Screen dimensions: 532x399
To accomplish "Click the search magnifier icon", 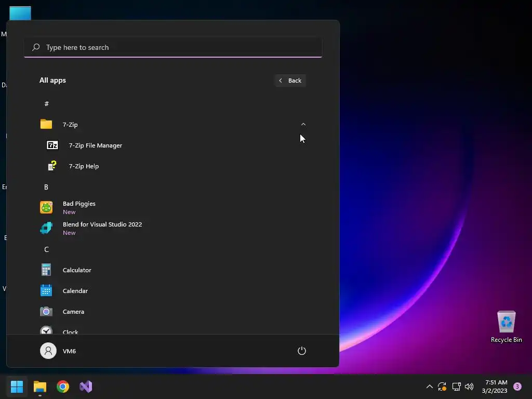I will pos(36,47).
